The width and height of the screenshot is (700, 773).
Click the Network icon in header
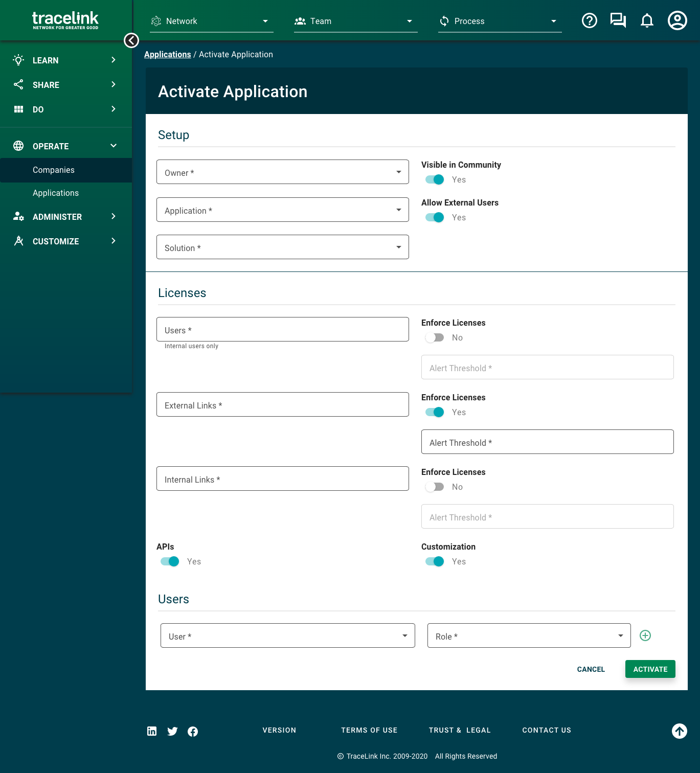pyautogui.click(x=156, y=21)
